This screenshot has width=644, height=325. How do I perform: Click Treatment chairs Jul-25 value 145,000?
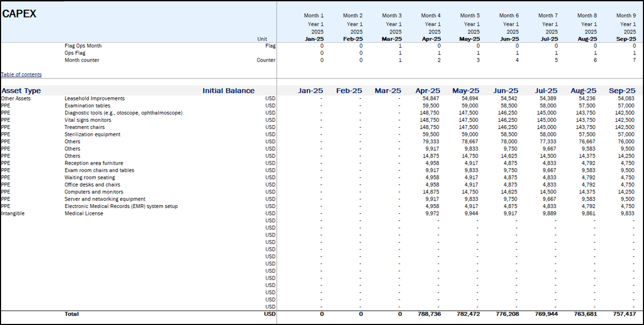(547, 127)
